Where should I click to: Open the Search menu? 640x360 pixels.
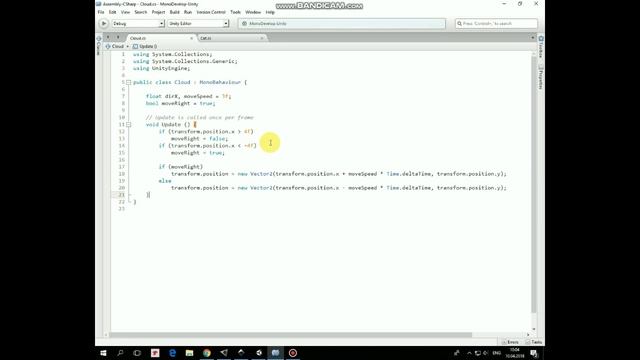tap(141, 12)
